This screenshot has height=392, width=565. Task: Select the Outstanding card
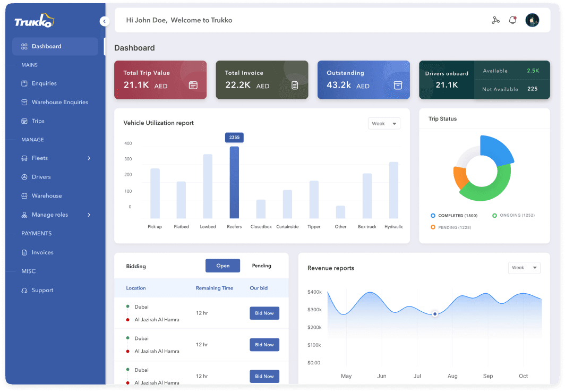pyautogui.click(x=364, y=80)
